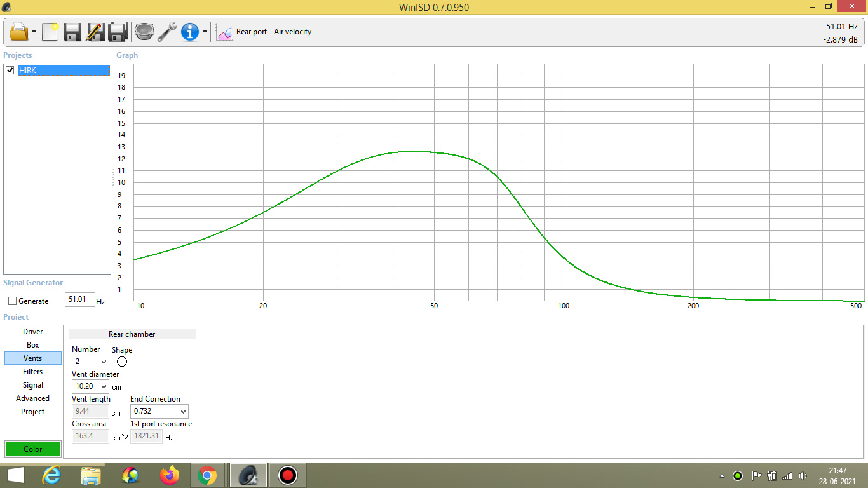The width and height of the screenshot is (868, 488).
Task: Click the Save All stacked floppies icon
Action: [x=119, y=32]
